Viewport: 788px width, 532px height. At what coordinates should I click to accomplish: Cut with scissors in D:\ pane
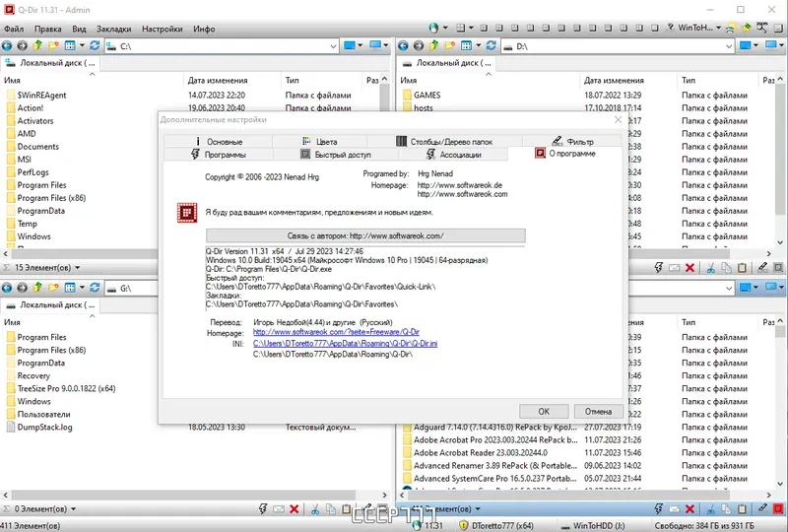(710, 268)
